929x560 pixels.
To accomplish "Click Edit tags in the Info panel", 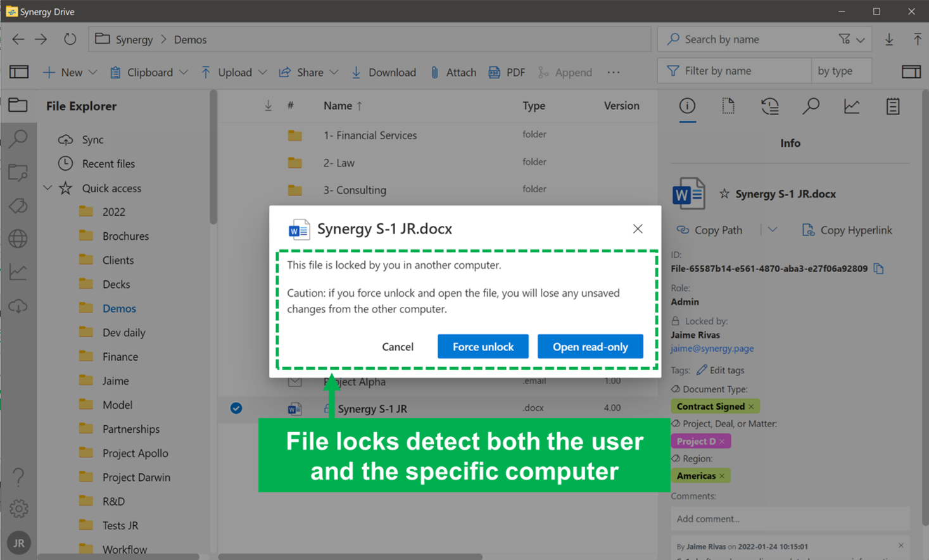I will pyautogui.click(x=720, y=370).
